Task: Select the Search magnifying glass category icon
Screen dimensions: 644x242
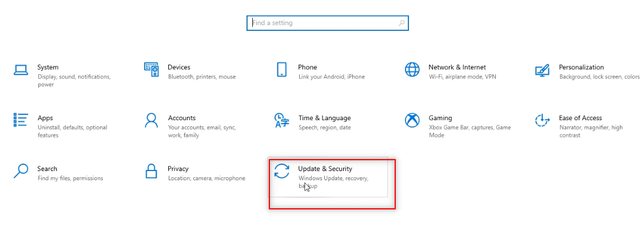Action: click(21, 171)
